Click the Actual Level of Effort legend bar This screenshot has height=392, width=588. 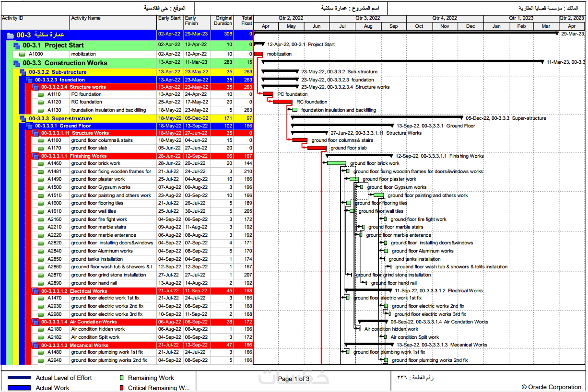tap(19, 378)
